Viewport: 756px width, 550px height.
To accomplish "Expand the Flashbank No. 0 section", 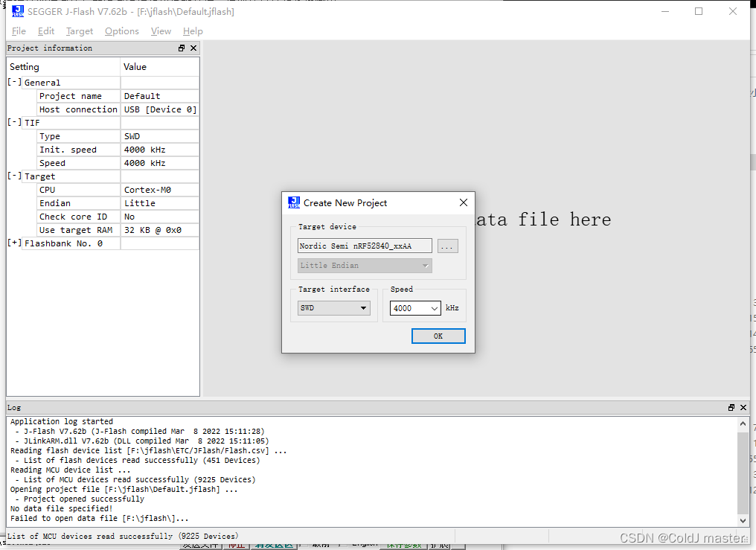I will pyautogui.click(x=14, y=243).
